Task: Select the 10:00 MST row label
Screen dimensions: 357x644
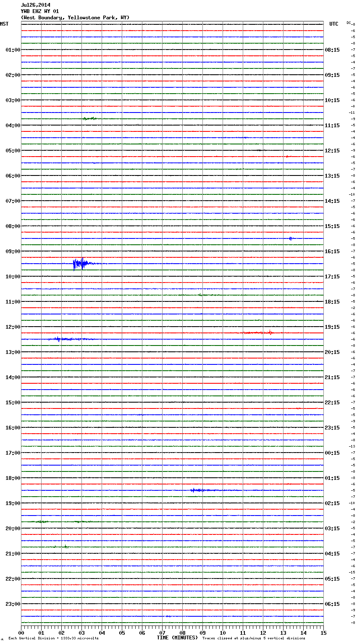Action: tap(13, 277)
